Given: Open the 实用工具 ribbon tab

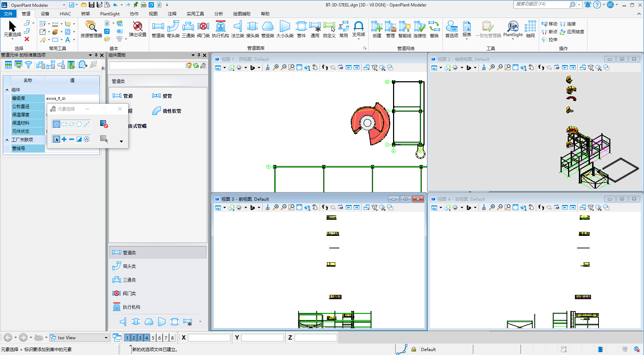Looking at the screenshot, I should (195, 14).
